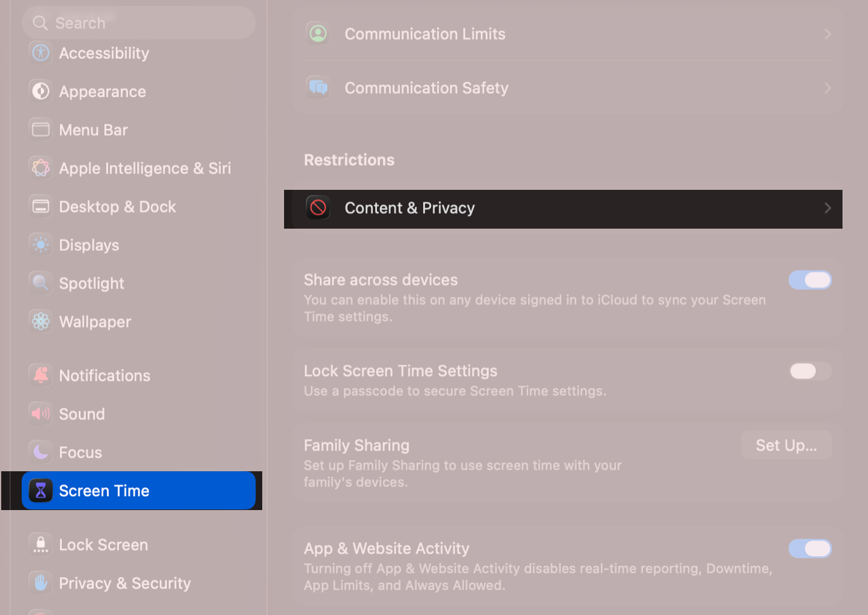Select the Screen Time hourglass icon
The width and height of the screenshot is (868, 615).
click(40, 491)
